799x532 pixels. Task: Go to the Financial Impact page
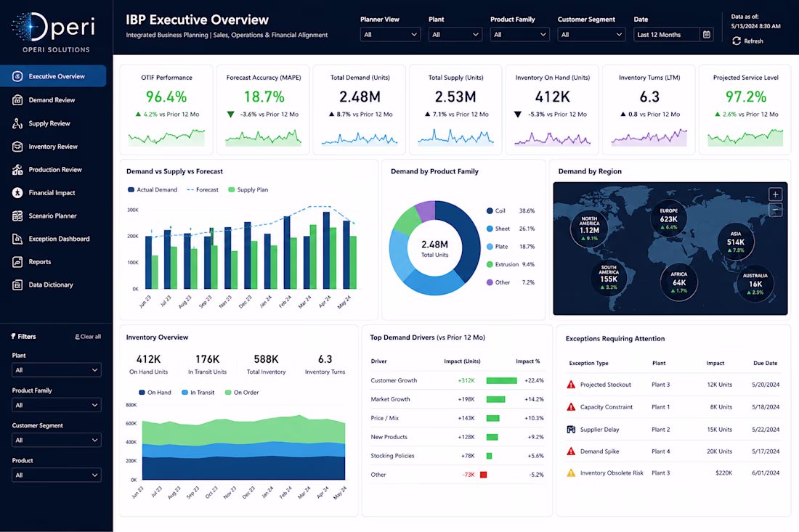click(x=52, y=192)
